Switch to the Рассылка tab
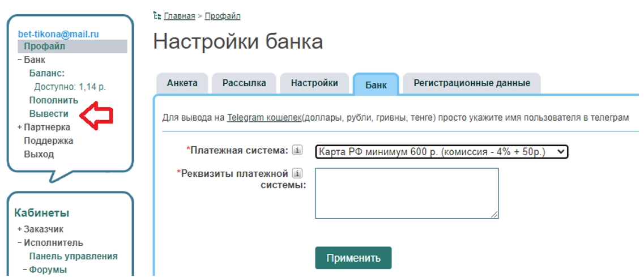 (244, 83)
